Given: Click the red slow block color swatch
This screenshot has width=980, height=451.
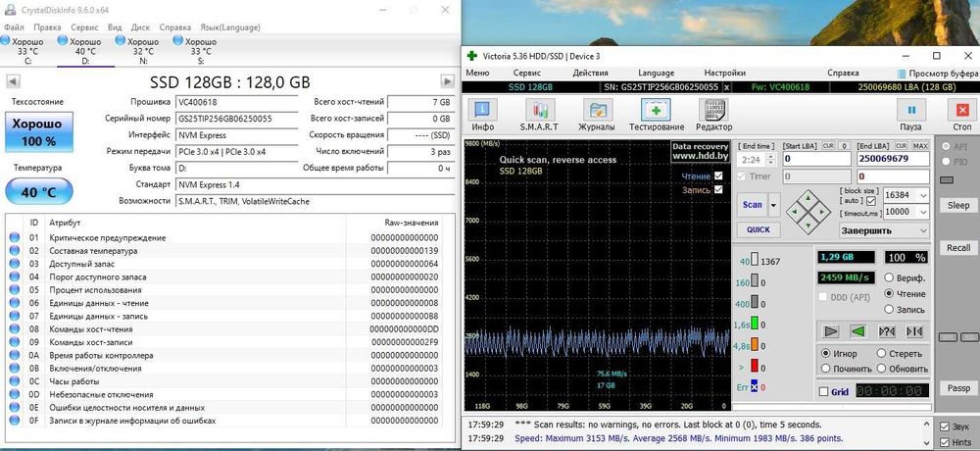Looking at the screenshot, I should [755, 366].
